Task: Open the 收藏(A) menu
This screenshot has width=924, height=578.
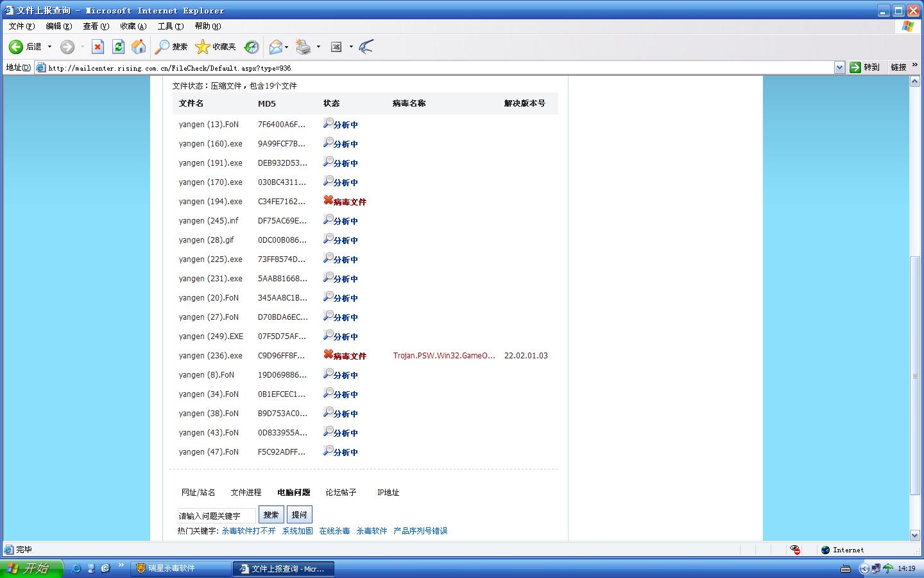Action: [x=133, y=26]
